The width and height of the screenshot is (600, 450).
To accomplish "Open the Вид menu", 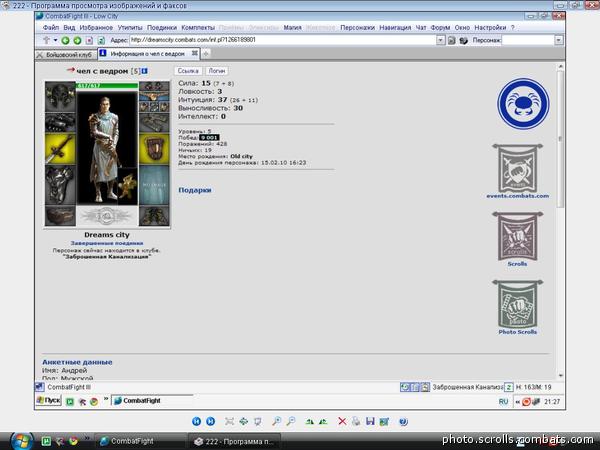I will pyautogui.click(x=69, y=28).
